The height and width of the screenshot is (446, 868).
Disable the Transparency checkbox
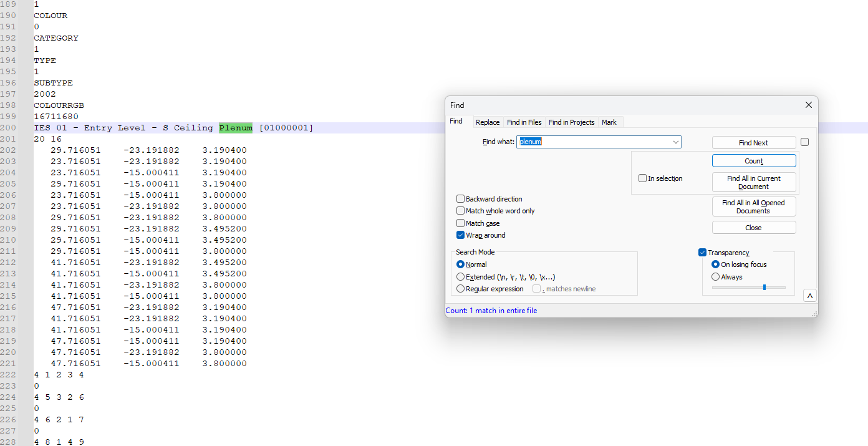pyautogui.click(x=703, y=253)
